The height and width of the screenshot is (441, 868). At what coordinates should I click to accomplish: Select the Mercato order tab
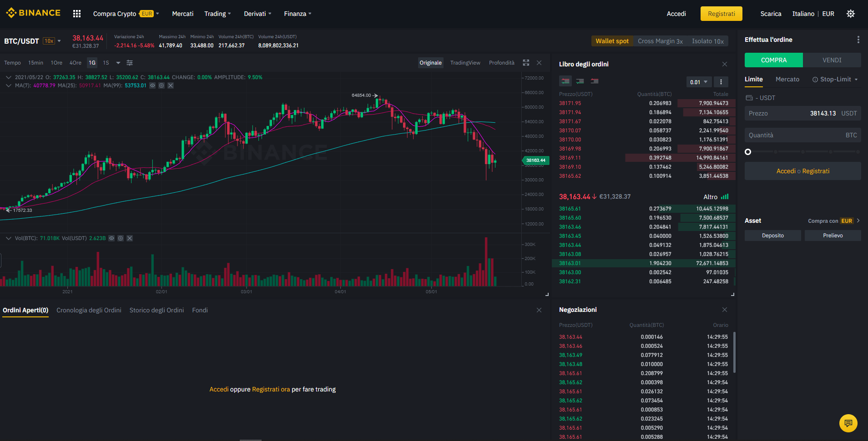click(787, 79)
